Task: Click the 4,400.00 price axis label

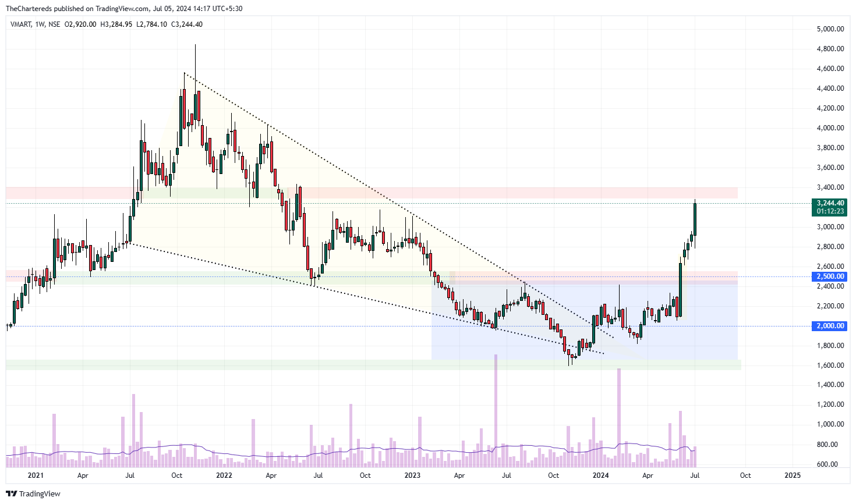Action: tap(830, 88)
